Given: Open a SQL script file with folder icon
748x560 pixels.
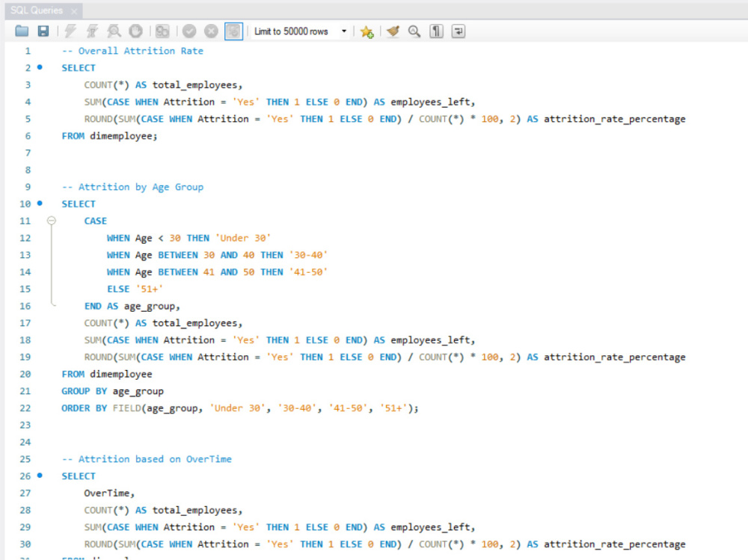Looking at the screenshot, I should [22, 31].
